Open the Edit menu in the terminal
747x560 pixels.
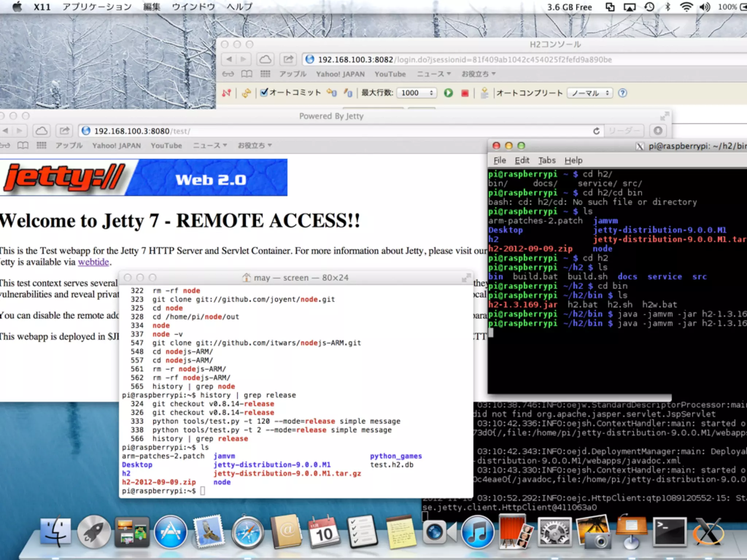click(522, 160)
